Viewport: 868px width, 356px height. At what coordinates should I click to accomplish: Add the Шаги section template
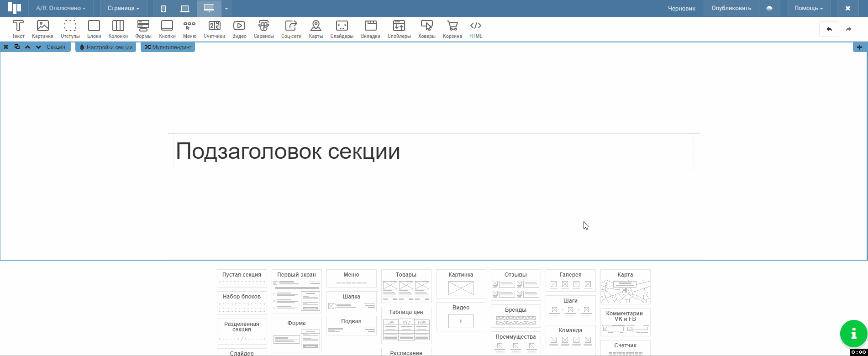click(x=570, y=308)
